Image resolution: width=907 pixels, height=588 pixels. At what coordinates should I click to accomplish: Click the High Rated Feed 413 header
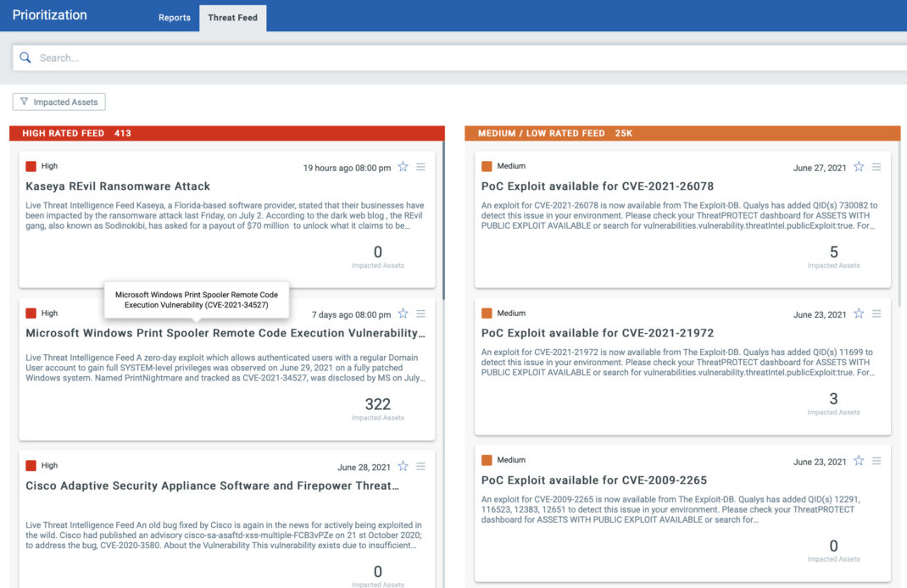tap(227, 133)
